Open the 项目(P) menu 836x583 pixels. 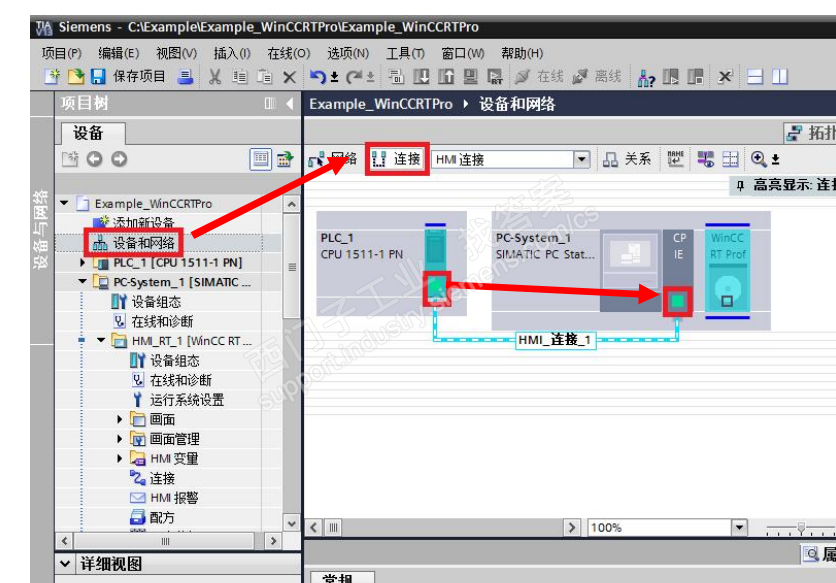pyautogui.click(x=61, y=53)
